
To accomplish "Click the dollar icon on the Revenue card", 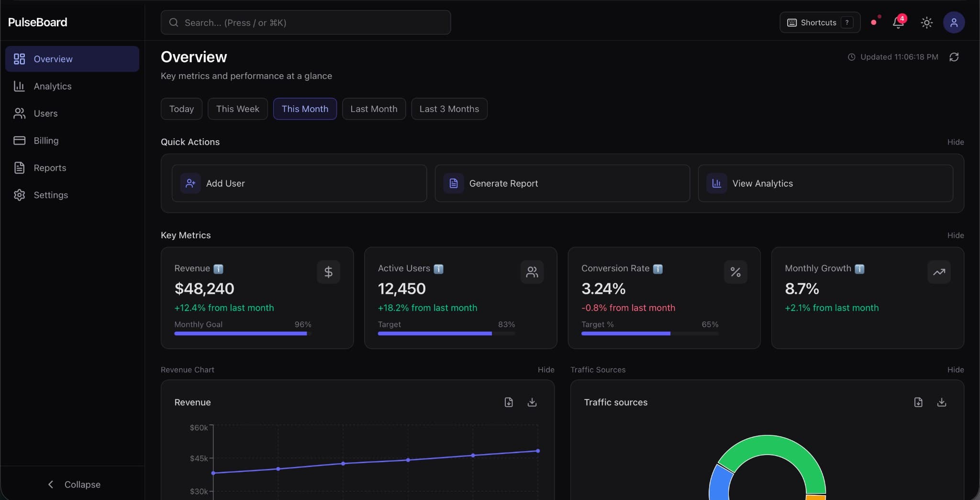I will [329, 272].
